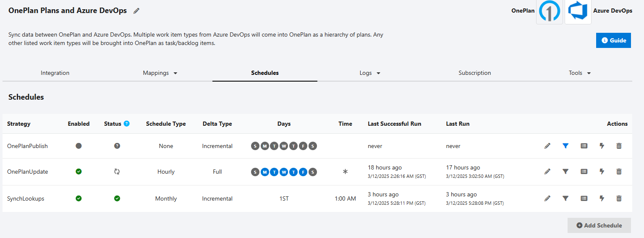Click the Full delta type cell
This screenshot has height=238, width=644.
(217, 172)
